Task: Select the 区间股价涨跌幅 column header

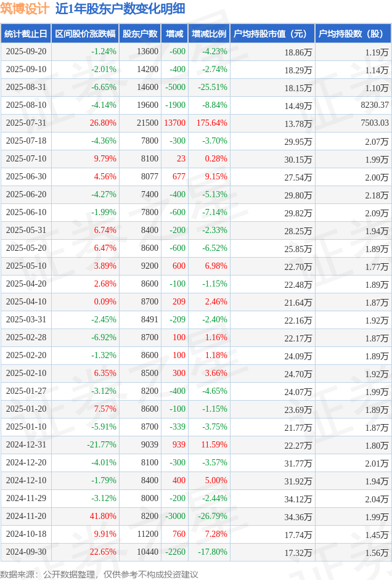Action: [84, 34]
